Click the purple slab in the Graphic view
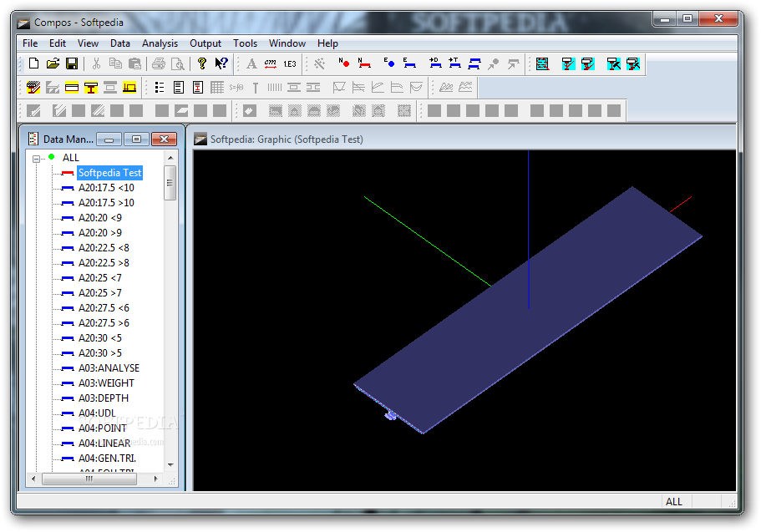 [529, 311]
